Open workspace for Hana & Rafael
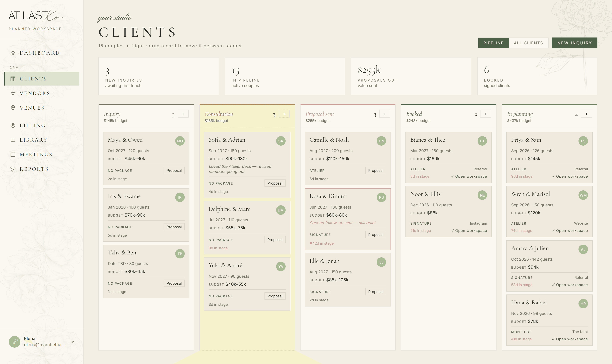The width and height of the screenshot is (612, 364). tap(570, 339)
